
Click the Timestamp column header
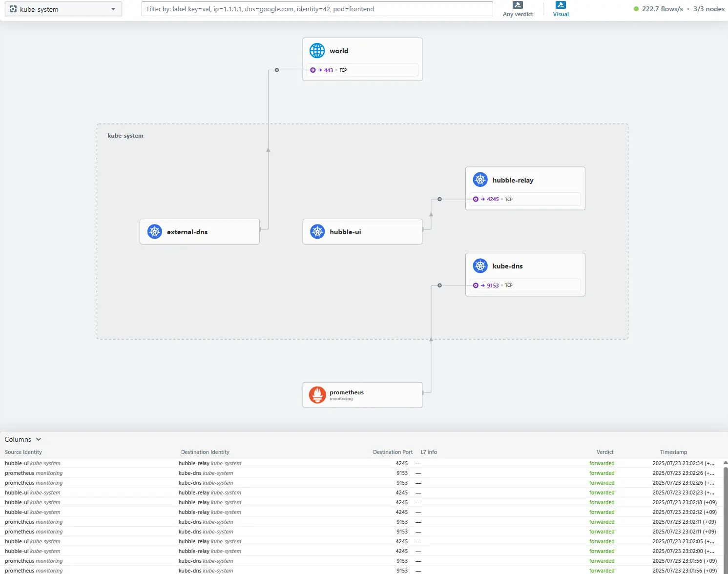pyautogui.click(x=673, y=452)
